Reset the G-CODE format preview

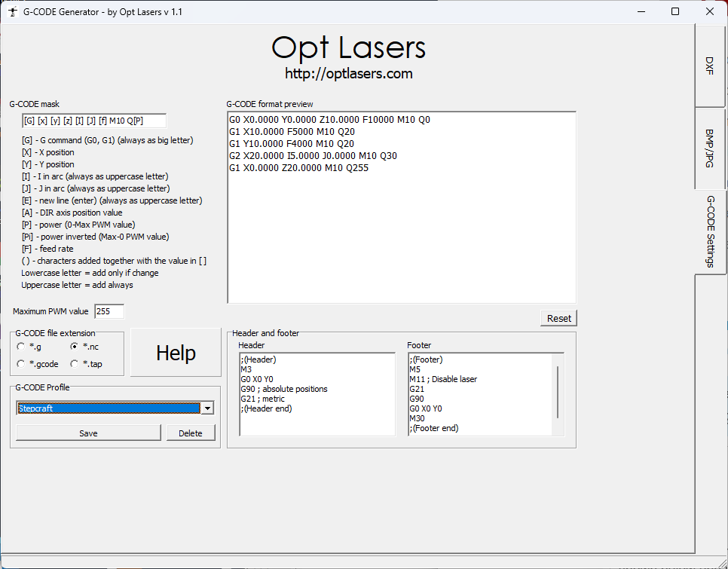pyautogui.click(x=558, y=318)
